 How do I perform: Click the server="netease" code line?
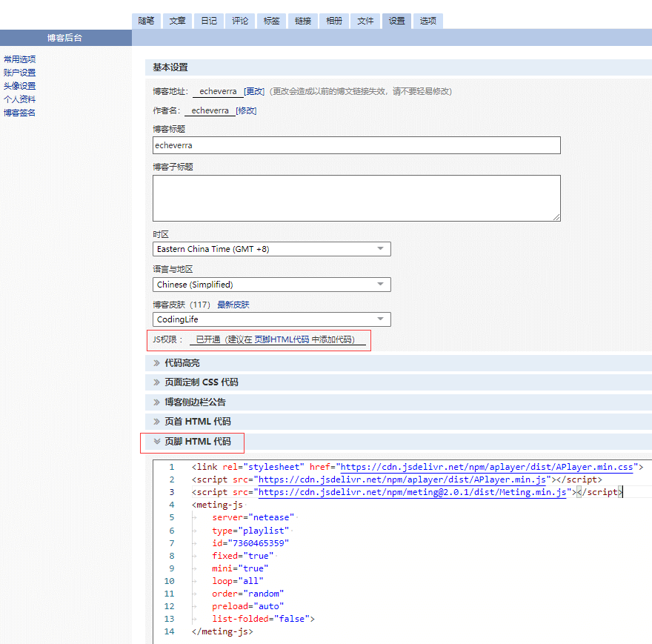pyautogui.click(x=253, y=517)
